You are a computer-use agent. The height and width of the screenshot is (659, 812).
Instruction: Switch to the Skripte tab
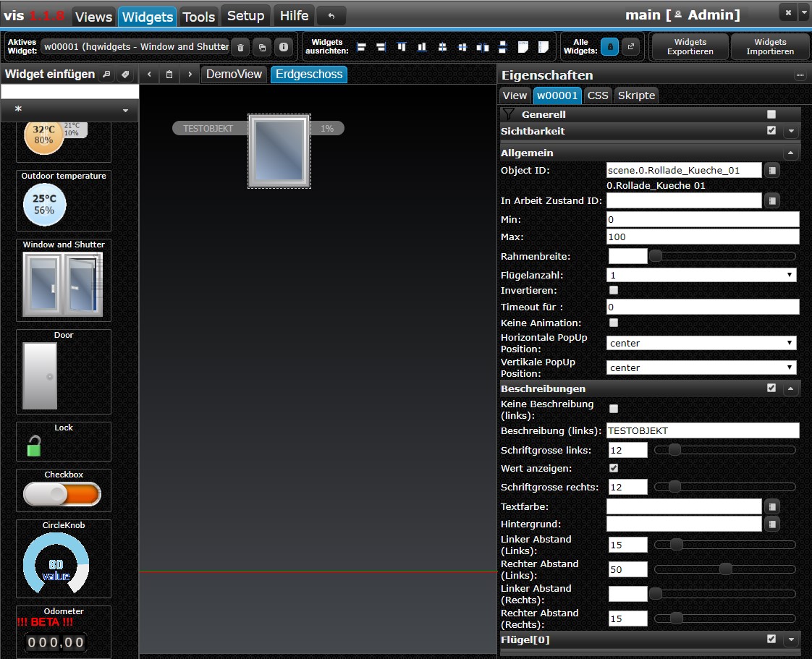pyautogui.click(x=636, y=95)
